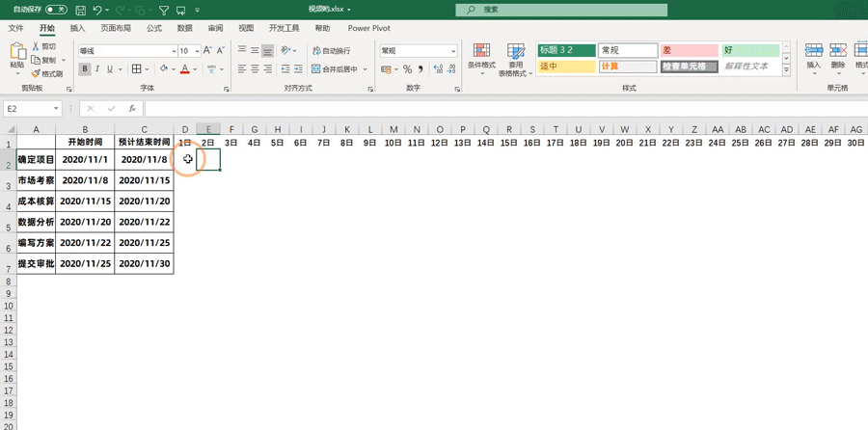Click the Cut (剪切) scissors button
The height and width of the screenshot is (430, 868).
point(43,46)
